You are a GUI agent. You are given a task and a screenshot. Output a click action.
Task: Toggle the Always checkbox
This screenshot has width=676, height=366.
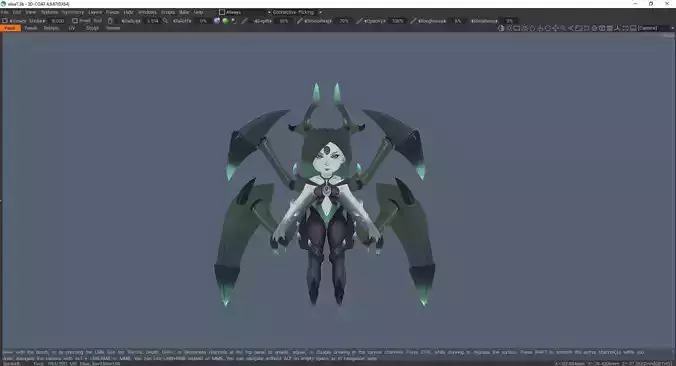[x=222, y=12]
